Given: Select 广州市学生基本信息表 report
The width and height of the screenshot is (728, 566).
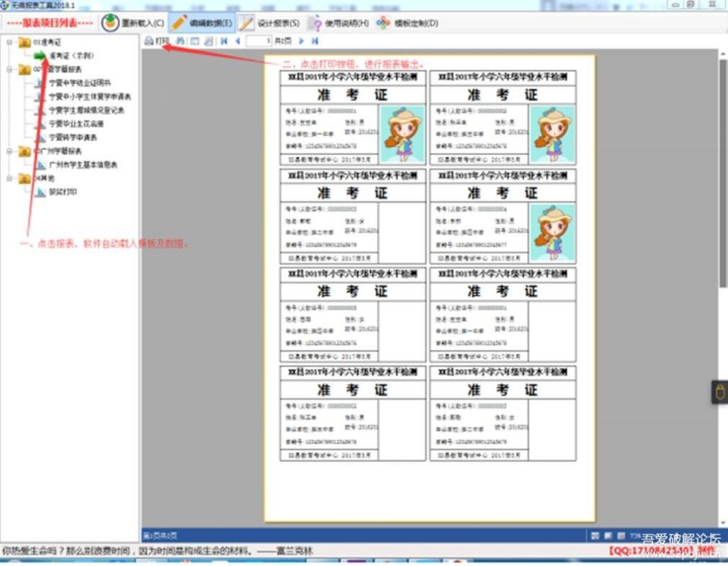Looking at the screenshot, I should (82, 165).
